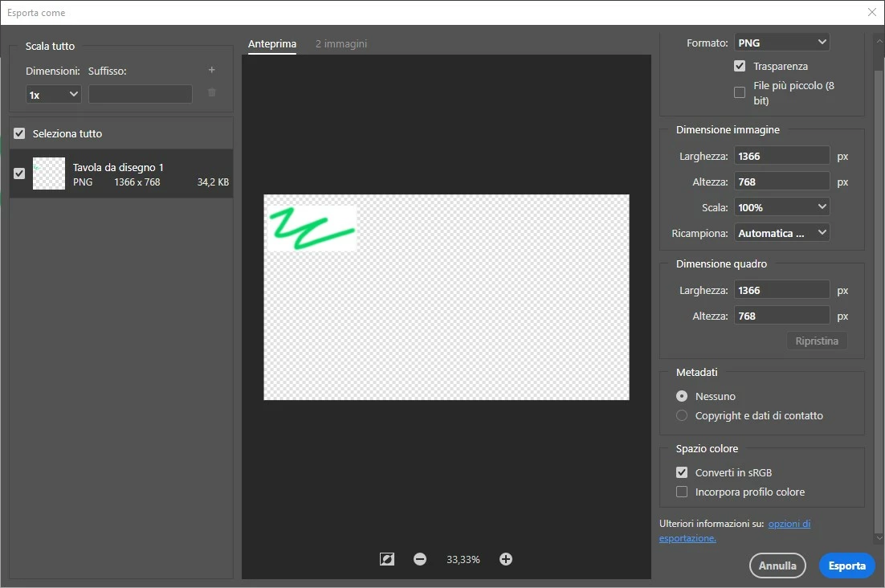
Task: Select Tavola da disegno 1 thumbnail
Action: [x=49, y=174]
